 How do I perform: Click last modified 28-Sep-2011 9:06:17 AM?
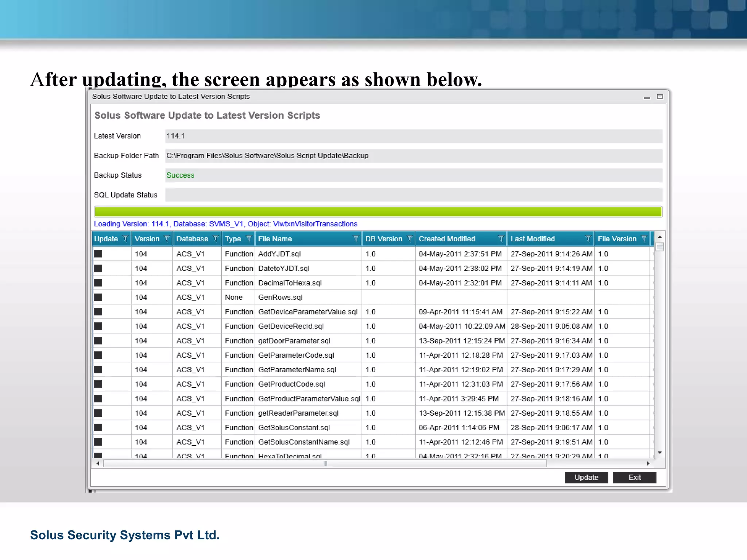pos(551,427)
